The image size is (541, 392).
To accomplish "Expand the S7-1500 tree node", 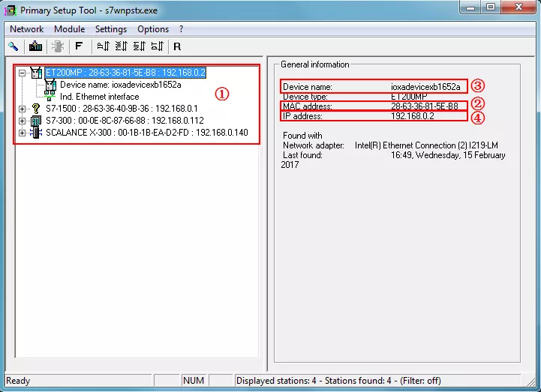I will [22, 109].
